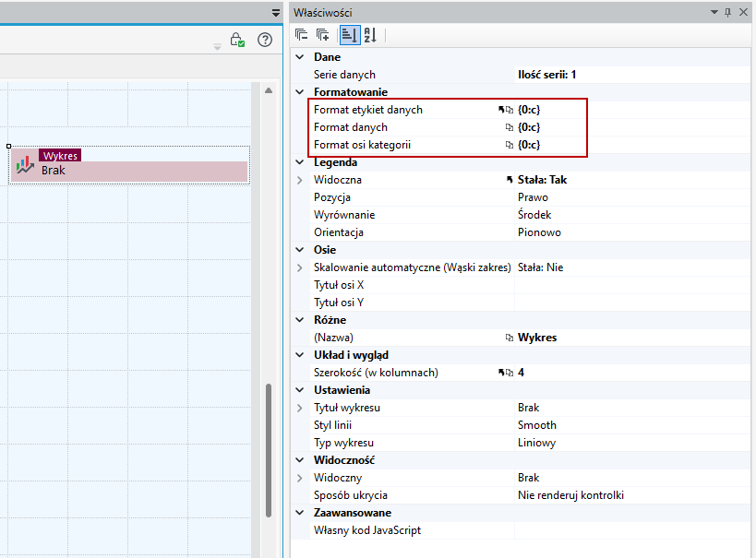Open the Właściwości panel dropdown arrow

tap(714, 12)
